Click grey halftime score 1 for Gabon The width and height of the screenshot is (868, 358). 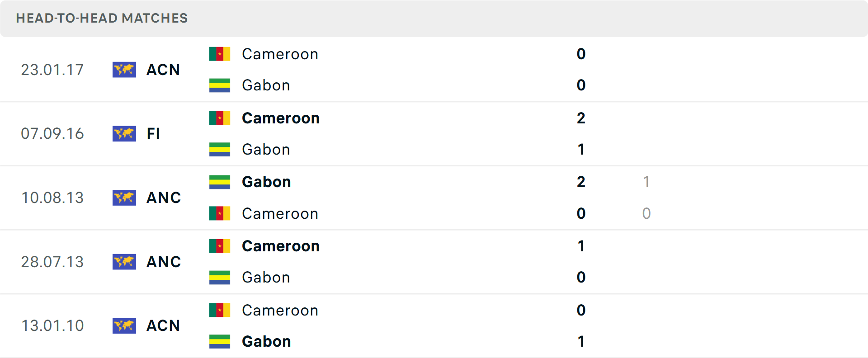tap(646, 182)
